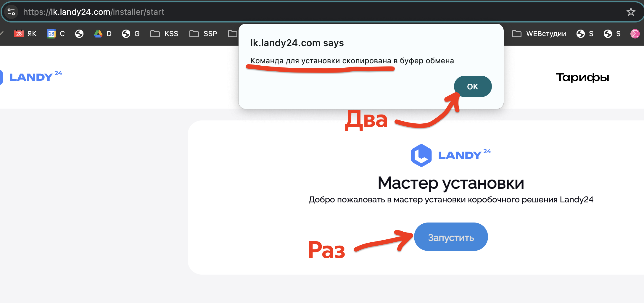Expand the SSP bookmarks folder
Image resolution: width=644 pixels, height=303 pixels.
pyautogui.click(x=203, y=34)
